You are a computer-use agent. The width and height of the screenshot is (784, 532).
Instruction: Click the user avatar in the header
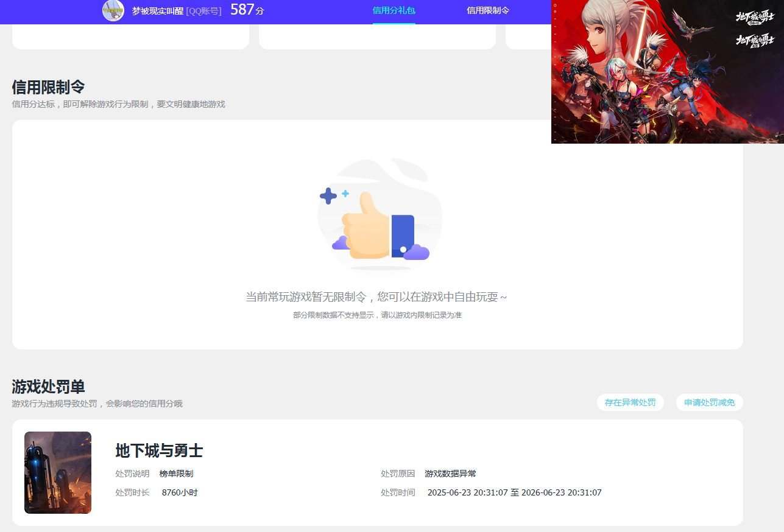(x=113, y=10)
